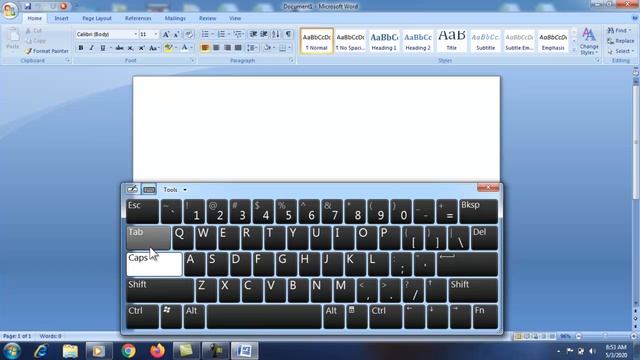Justify the text alignment
Viewport: 640px width, 360px height.
click(x=238, y=48)
